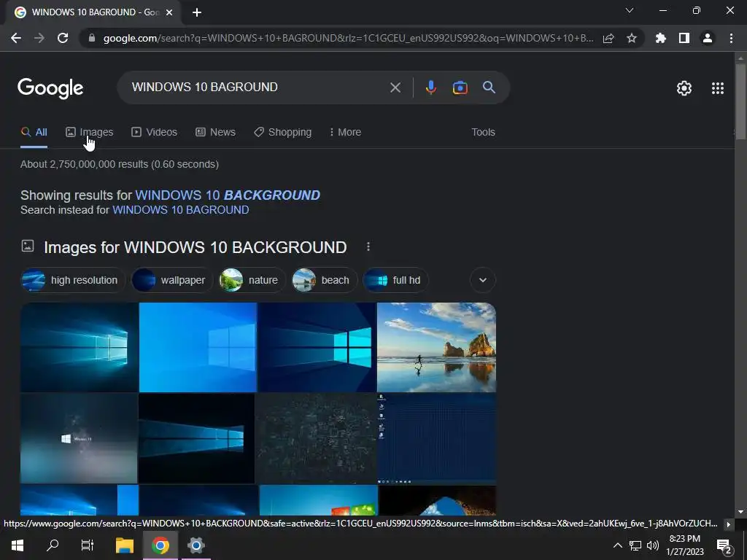Viewport: 747px width, 560px height.
Task: Open Google quick settings gear
Action: point(684,88)
